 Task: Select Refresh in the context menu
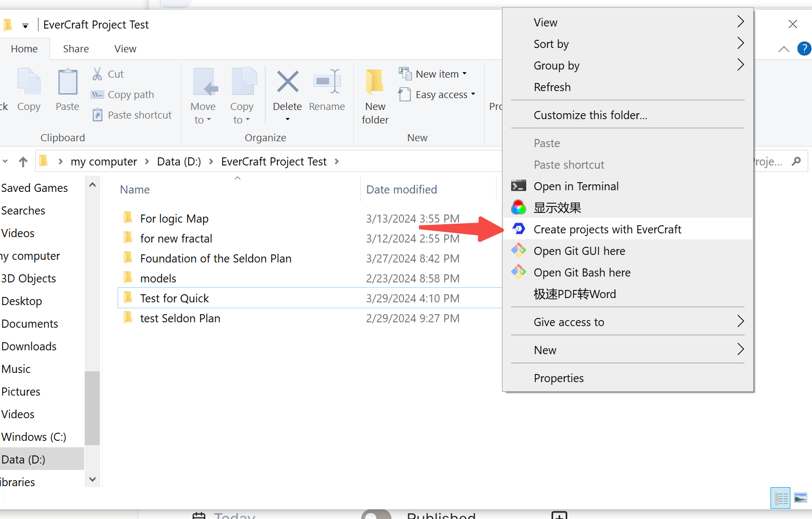pyautogui.click(x=628, y=87)
